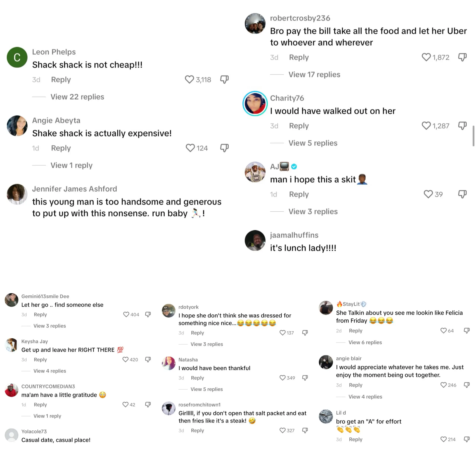The width and height of the screenshot is (476, 476).
Task: Show View 6 replies under StayLit comment
Action: 365,342
